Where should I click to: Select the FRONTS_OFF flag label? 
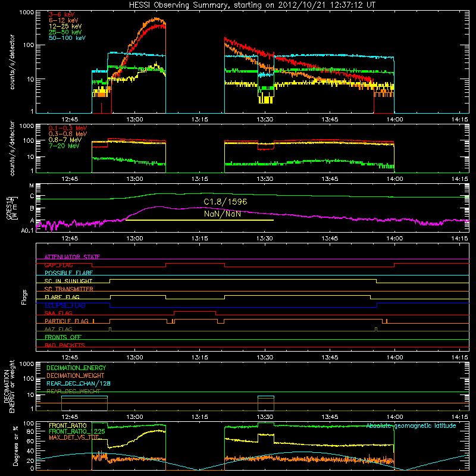pos(63,337)
